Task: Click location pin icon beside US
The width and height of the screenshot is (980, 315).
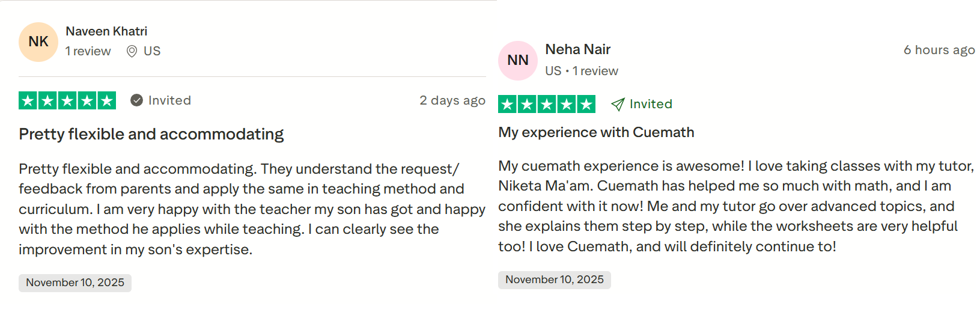Action: click(132, 52)
